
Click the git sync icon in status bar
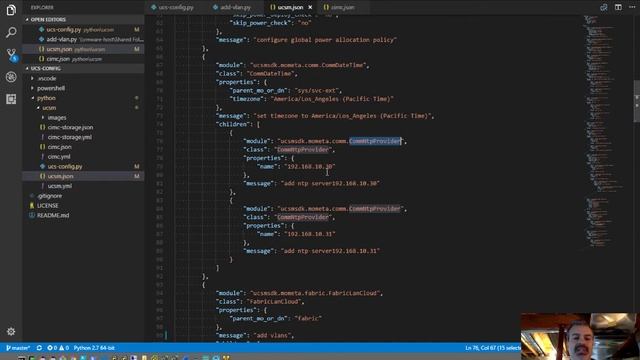tap(39, 348)
